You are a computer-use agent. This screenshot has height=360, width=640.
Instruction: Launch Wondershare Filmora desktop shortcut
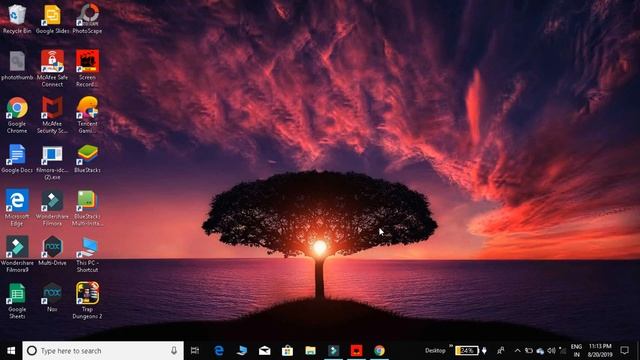[x=52, y=207]
